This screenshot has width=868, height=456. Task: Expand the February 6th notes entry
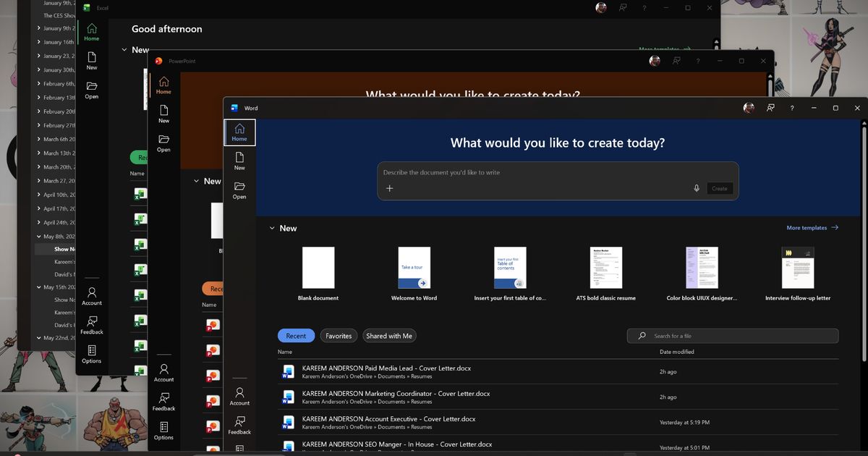point(39,84)
